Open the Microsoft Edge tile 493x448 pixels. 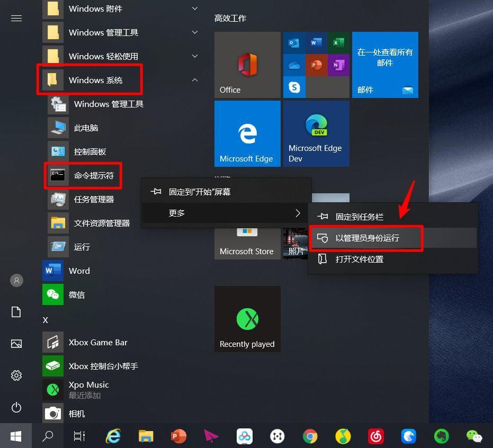[247, 133]
